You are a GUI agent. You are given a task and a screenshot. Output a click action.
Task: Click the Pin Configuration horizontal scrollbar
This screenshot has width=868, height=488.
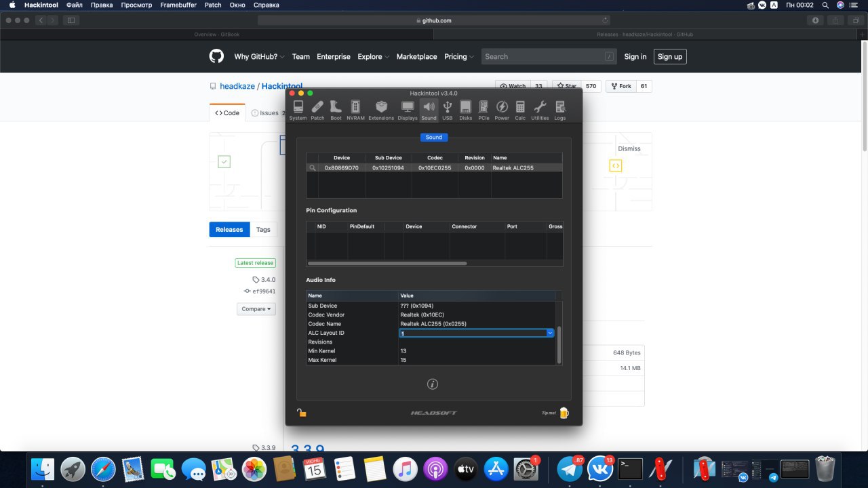coord(387,263)
